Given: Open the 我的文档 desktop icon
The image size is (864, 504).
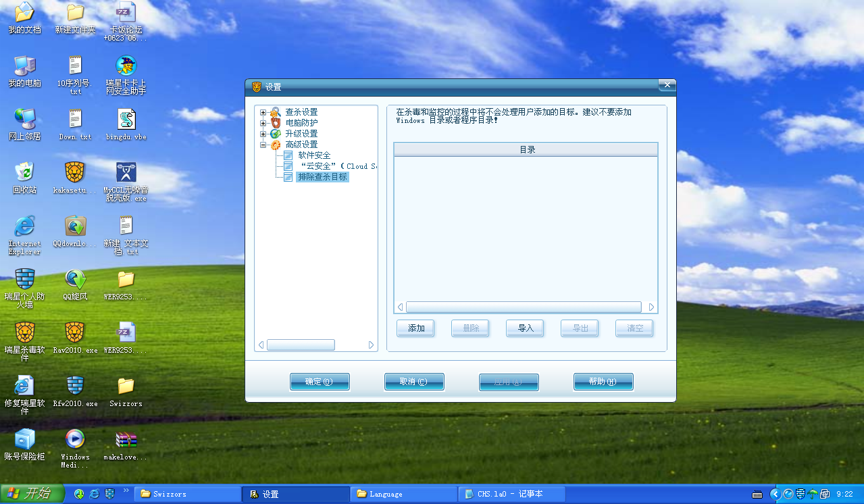Looking at the screenshot, I should (24, 18).
